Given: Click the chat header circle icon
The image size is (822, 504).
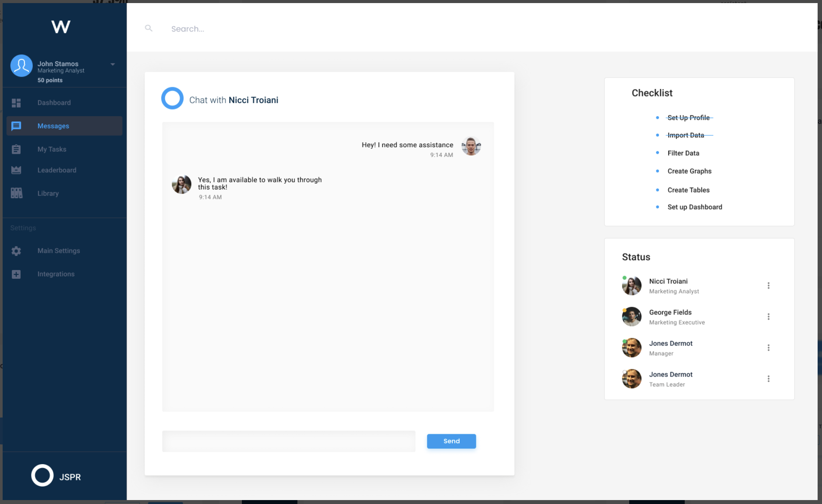Looking at the screenshot, I should pyautogui.click(x=172, y=98).
